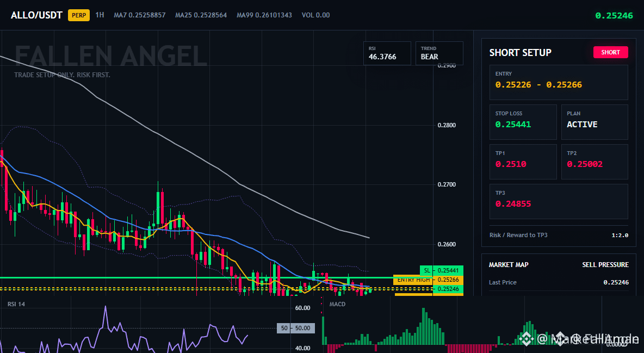Screen dimensions: 644x353
Task: Click the yellow PERP badge
Action: tap(79, 15)
